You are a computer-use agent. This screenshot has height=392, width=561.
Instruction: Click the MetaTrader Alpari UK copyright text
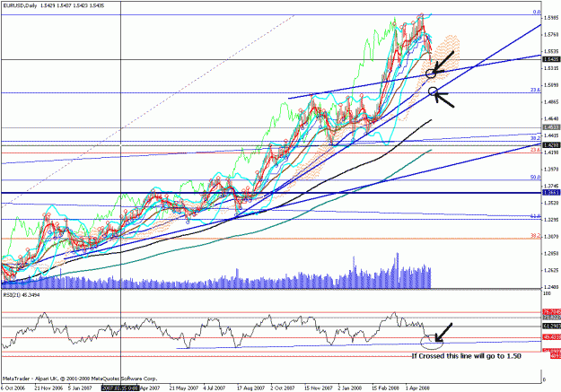[x=80, y=379]
